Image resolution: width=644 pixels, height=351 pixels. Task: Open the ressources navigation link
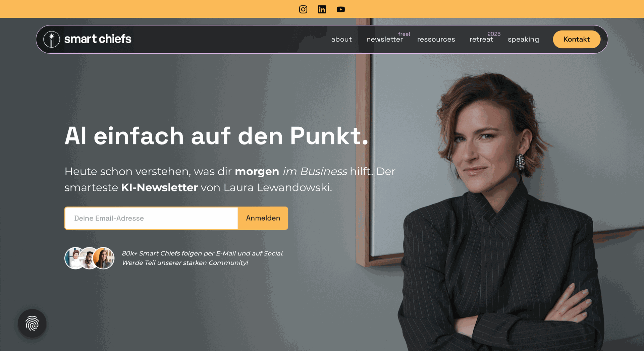coord(436,39)
